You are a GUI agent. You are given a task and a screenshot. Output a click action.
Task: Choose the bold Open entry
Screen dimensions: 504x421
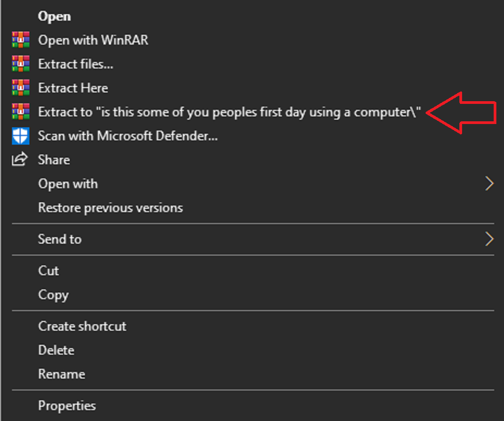tap(54, 16)
